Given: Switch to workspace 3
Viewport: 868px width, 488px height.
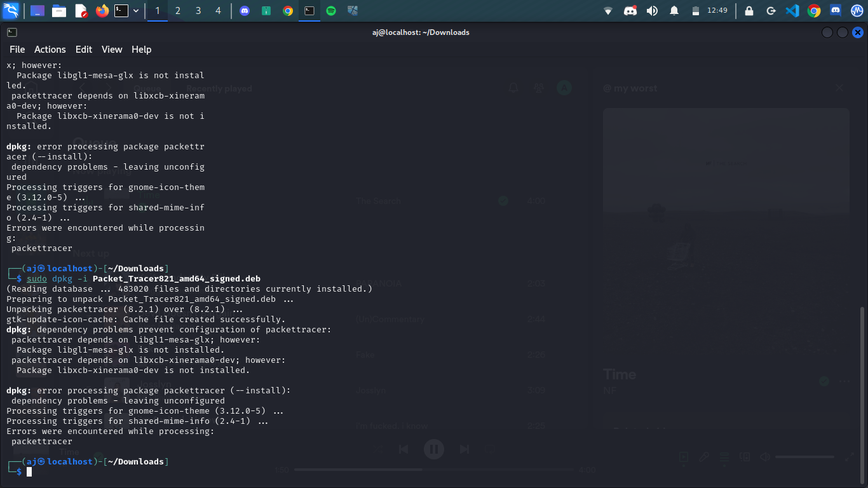Looking at the screenshot, I should coord(198,11).
